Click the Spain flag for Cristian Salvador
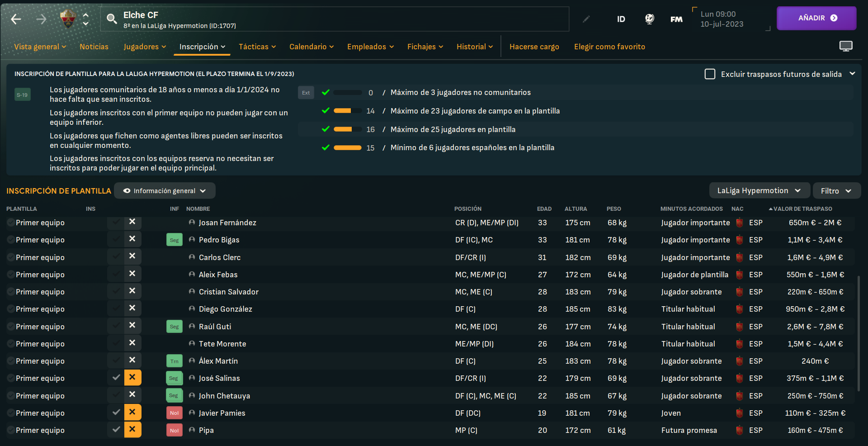 740,292
